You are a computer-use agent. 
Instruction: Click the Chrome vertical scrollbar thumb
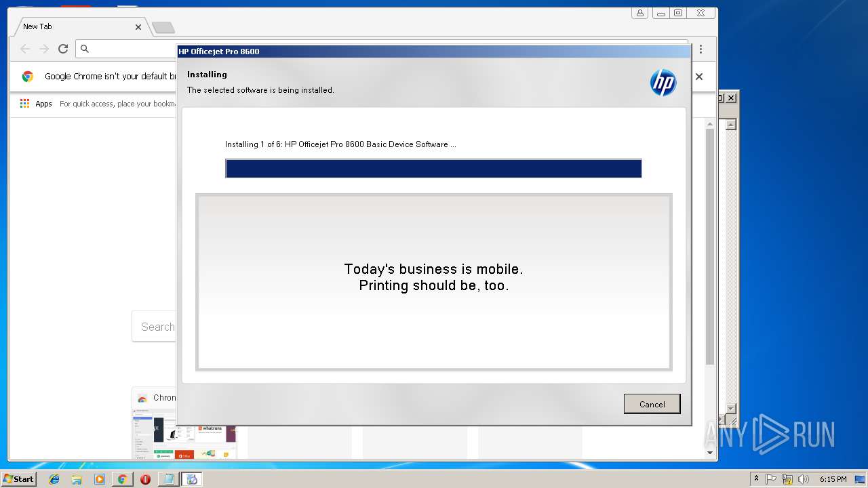710,247
